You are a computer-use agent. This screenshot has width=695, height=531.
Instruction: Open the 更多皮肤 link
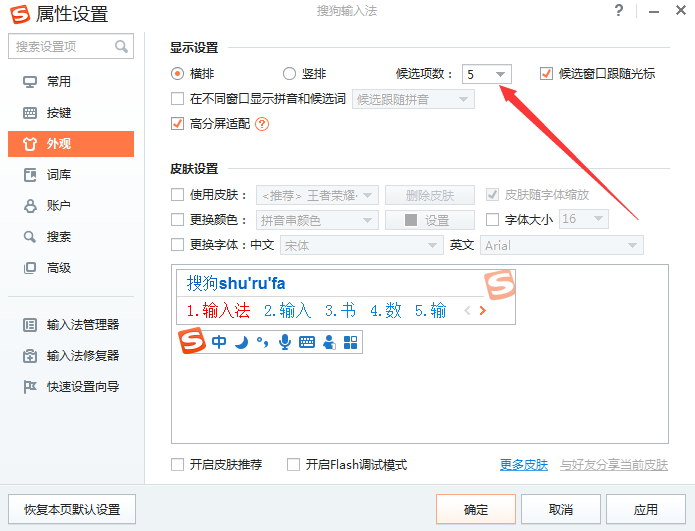coord(524,465)
